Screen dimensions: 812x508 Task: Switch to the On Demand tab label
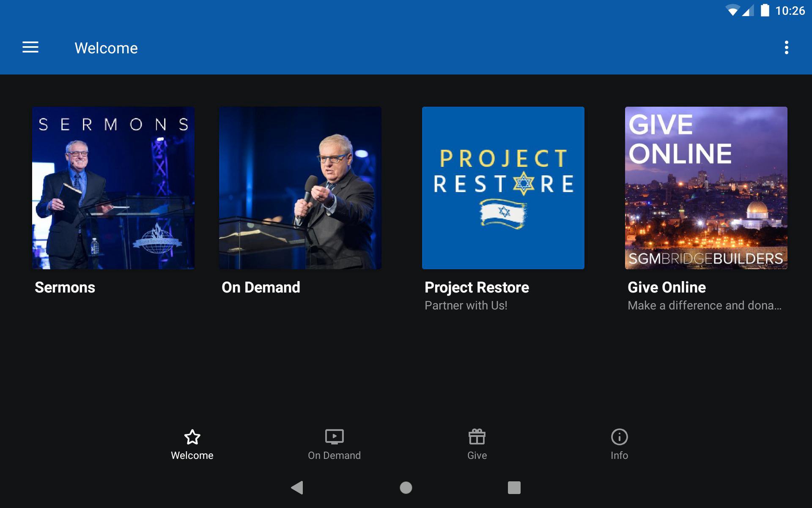coord(334,456)
